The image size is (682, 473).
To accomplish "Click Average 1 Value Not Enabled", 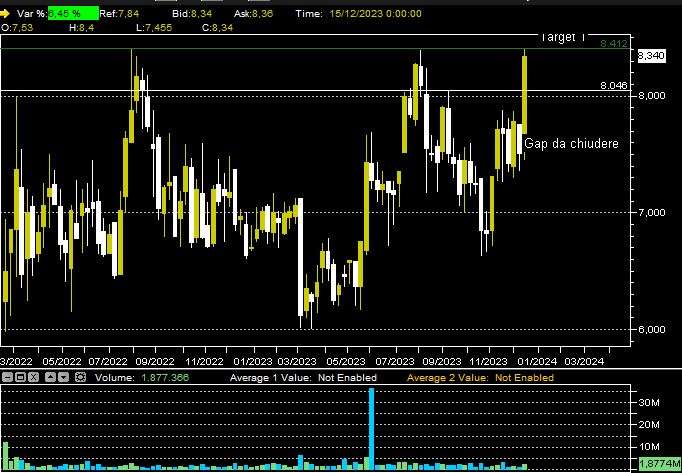I will 303,378.
